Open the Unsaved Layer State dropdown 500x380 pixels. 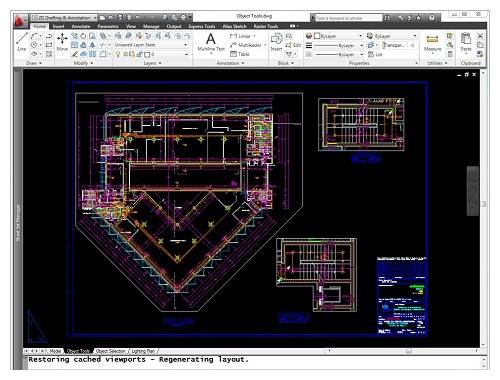(151, 45)
